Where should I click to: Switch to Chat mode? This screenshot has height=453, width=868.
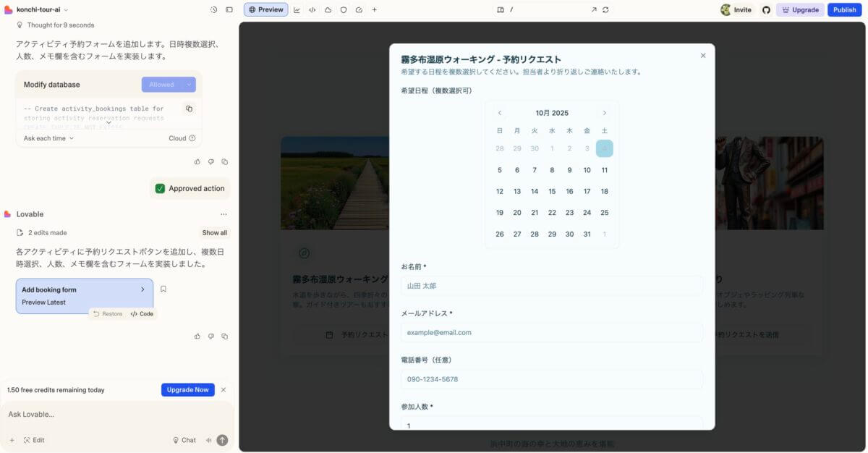point(184,440)
